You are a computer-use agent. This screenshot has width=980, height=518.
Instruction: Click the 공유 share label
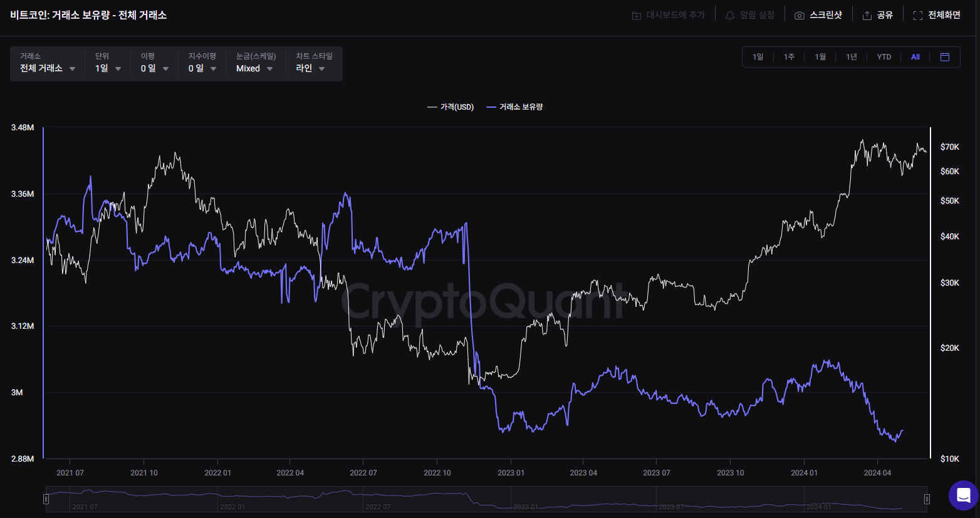click(885, 15)
